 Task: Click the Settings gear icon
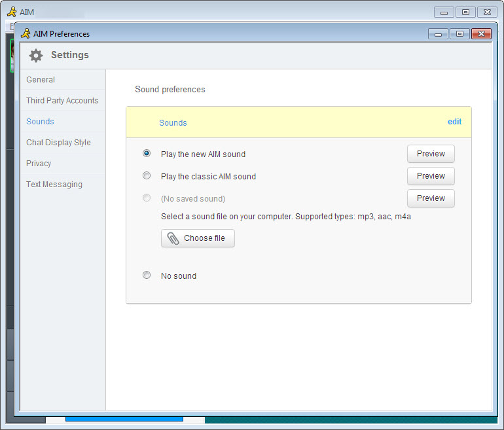[x=36, y=56]
